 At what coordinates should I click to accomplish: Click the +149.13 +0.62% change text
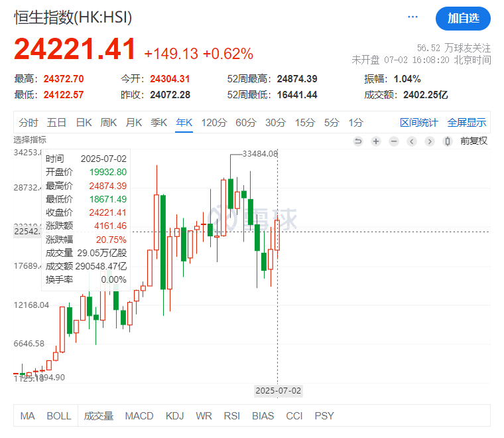199,54
